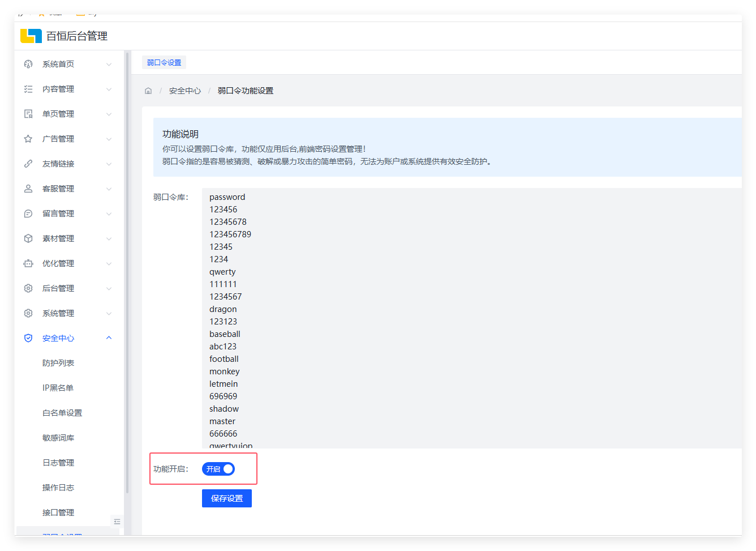Open the IP黑名单 submenu item
Screen dimensions: 756x551
pos(58,388)
